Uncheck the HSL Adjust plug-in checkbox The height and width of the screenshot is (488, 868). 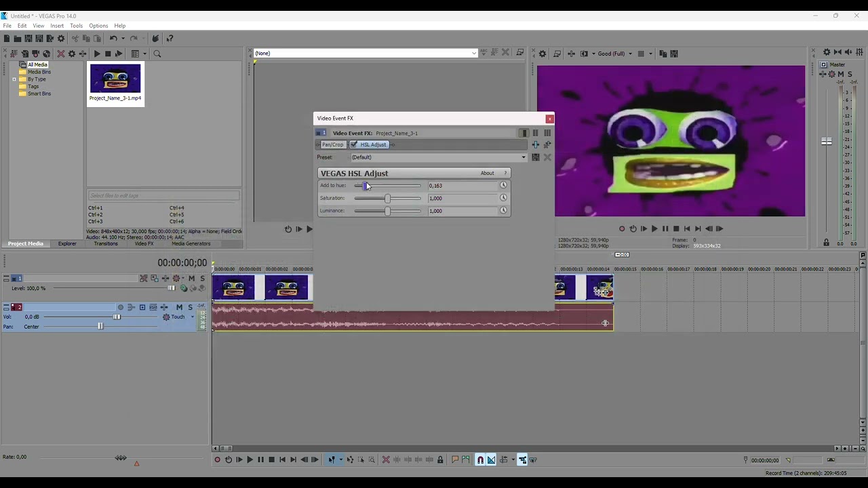point(354,144)
